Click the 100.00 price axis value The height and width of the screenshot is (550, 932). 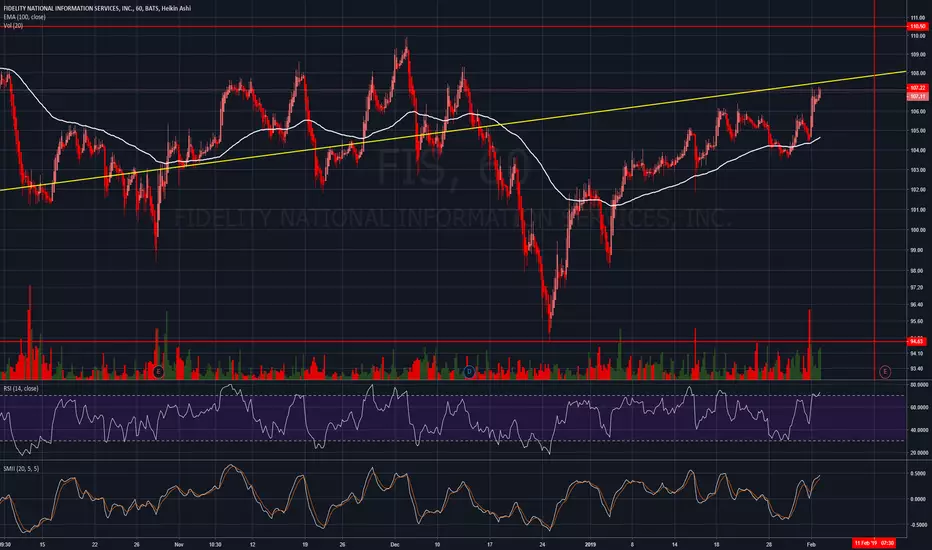(917, 230)
